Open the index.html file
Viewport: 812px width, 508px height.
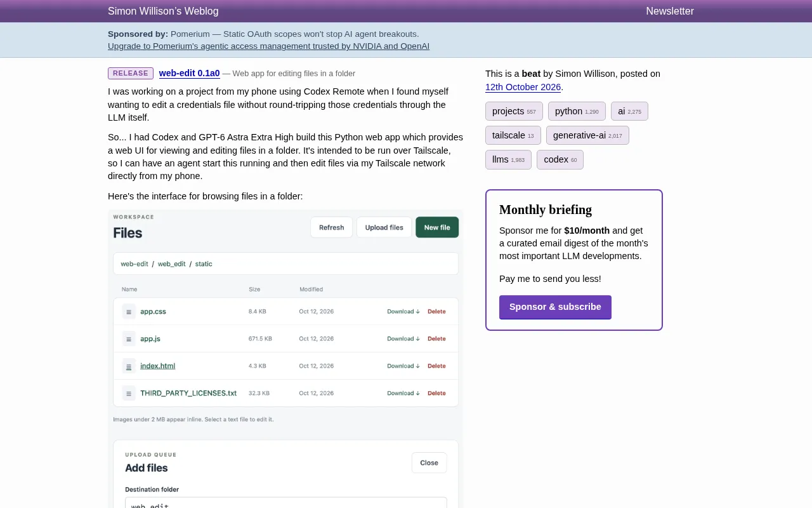158,366
